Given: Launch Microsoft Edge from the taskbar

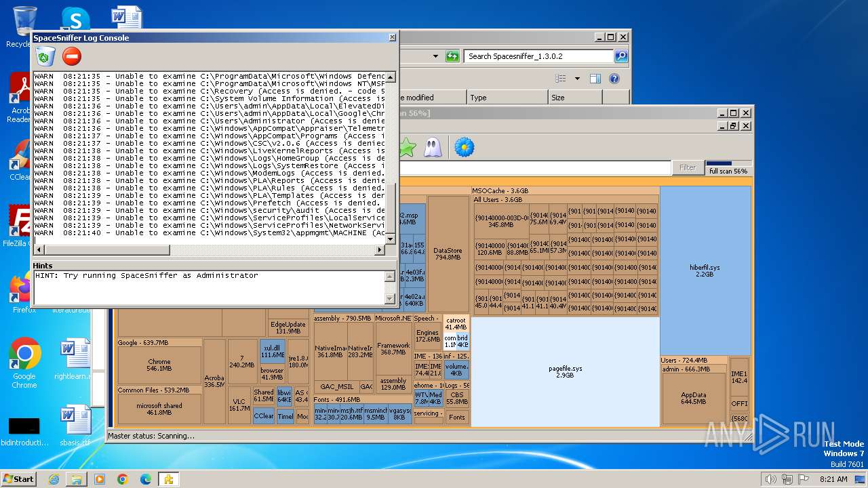Looking at the screenshot, I should coord(145,479).
